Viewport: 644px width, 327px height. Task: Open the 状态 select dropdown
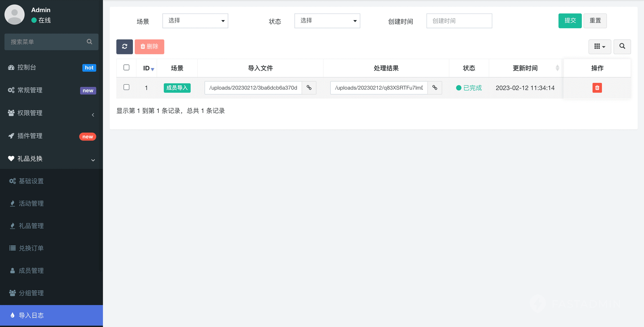(327, 21)
